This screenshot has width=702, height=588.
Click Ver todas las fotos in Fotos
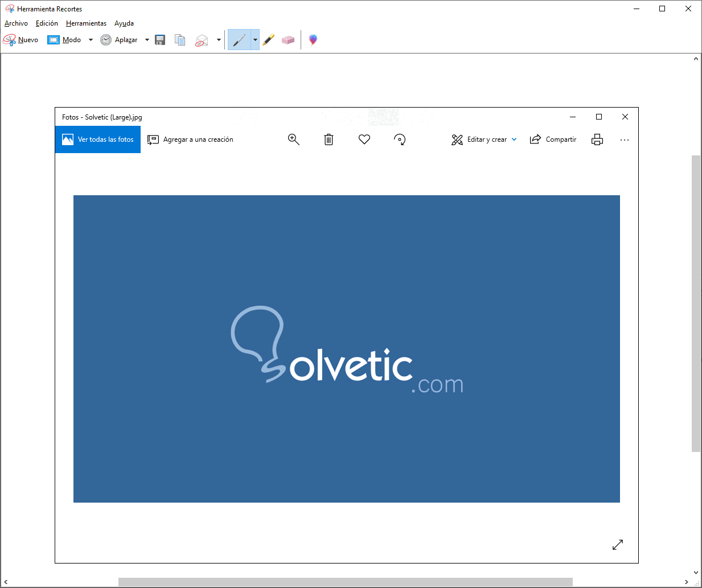pos(98,139)
